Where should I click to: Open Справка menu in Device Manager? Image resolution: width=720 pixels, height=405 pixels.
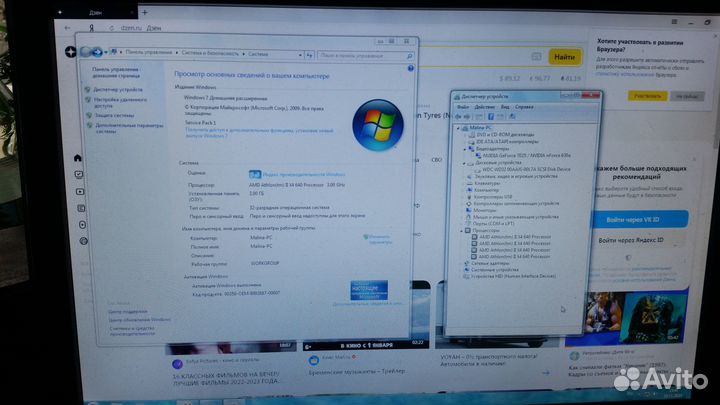point(524,107)
